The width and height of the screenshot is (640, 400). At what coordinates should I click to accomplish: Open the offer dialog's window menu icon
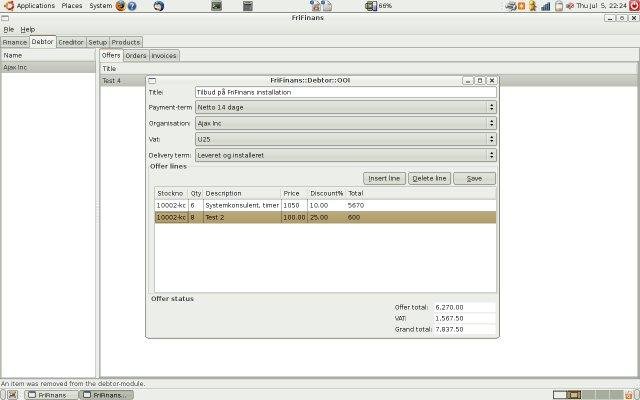pos(153,80)
